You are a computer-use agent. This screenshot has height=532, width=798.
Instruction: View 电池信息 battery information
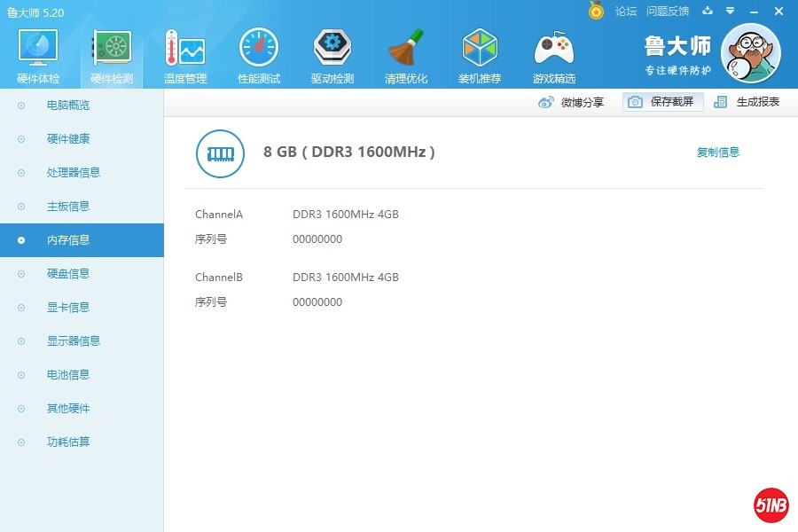point(68,375)
